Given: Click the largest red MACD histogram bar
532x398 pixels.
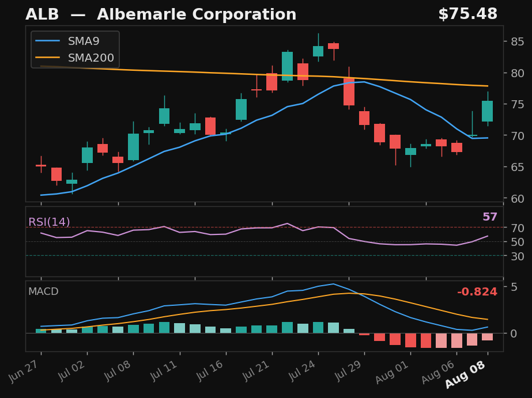Looking at the screenshot, I should 426,340.
